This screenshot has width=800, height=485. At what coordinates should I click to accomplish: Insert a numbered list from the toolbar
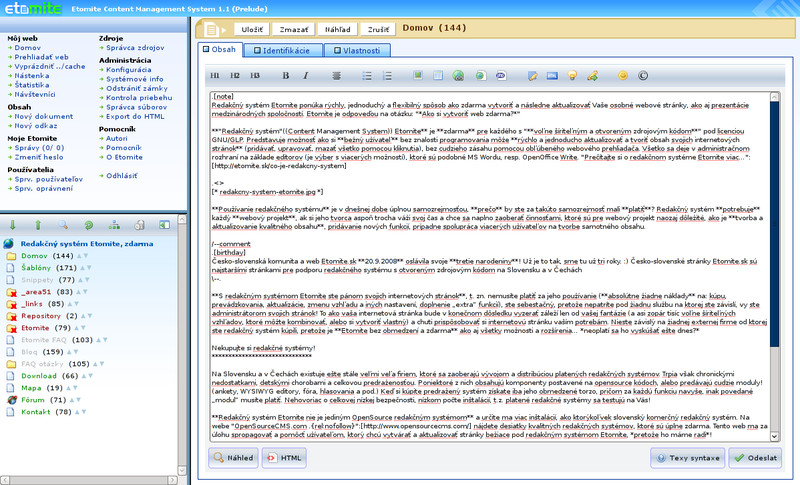click(x=387, y=75)
